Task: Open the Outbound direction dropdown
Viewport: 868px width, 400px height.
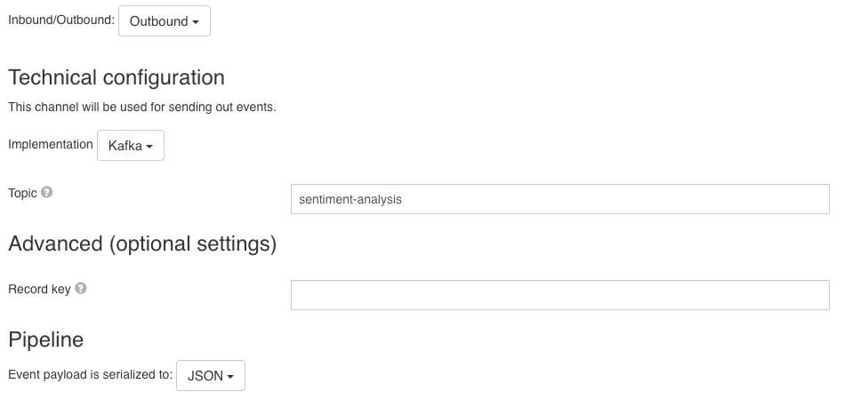Action: pyautogui.click(x=165, y=21)
